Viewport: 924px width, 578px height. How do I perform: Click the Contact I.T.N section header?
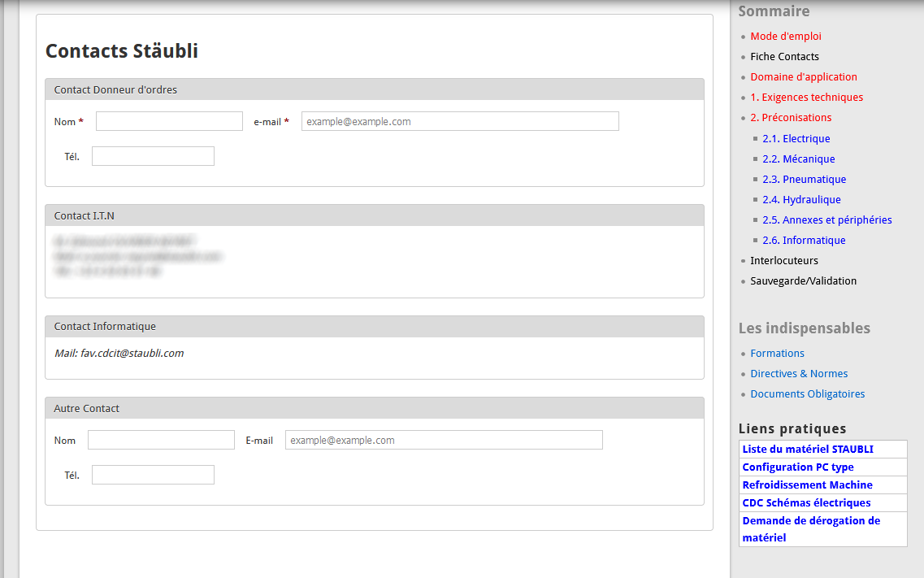tap(375, 215)
